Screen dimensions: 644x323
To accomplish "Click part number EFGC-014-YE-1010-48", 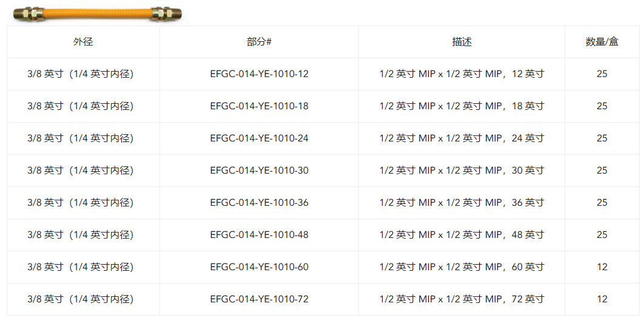I will (x=259, y=234).
